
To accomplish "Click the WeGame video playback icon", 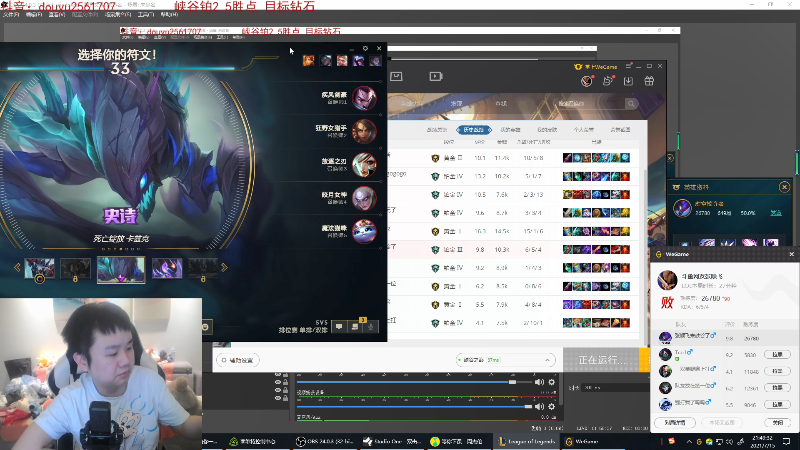I will 436,77.
